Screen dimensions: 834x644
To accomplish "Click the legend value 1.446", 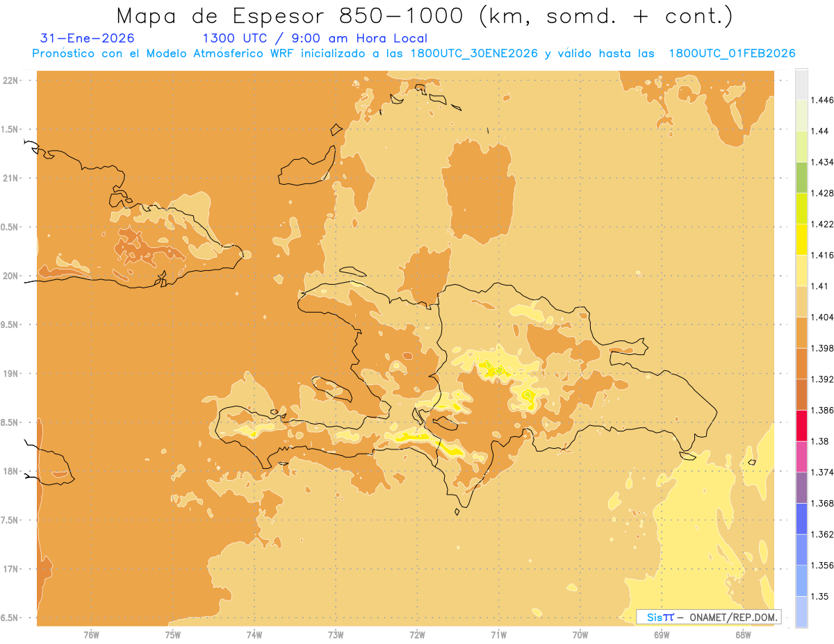I will pos(823,100).
